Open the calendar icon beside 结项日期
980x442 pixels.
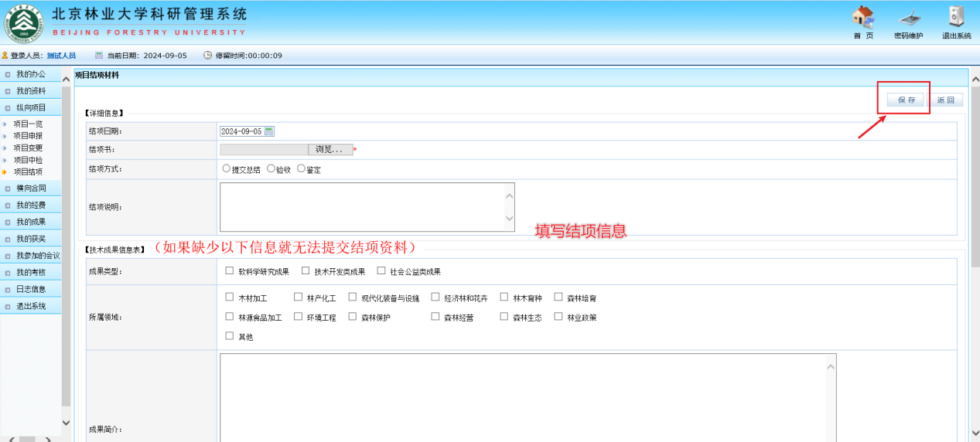tap(269, 131)
